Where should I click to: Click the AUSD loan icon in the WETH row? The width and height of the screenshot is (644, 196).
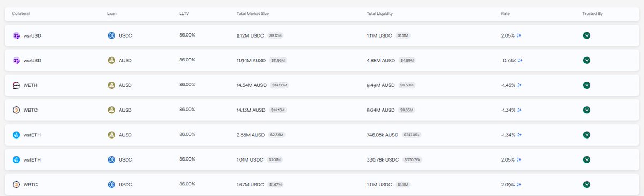[112, 85]
